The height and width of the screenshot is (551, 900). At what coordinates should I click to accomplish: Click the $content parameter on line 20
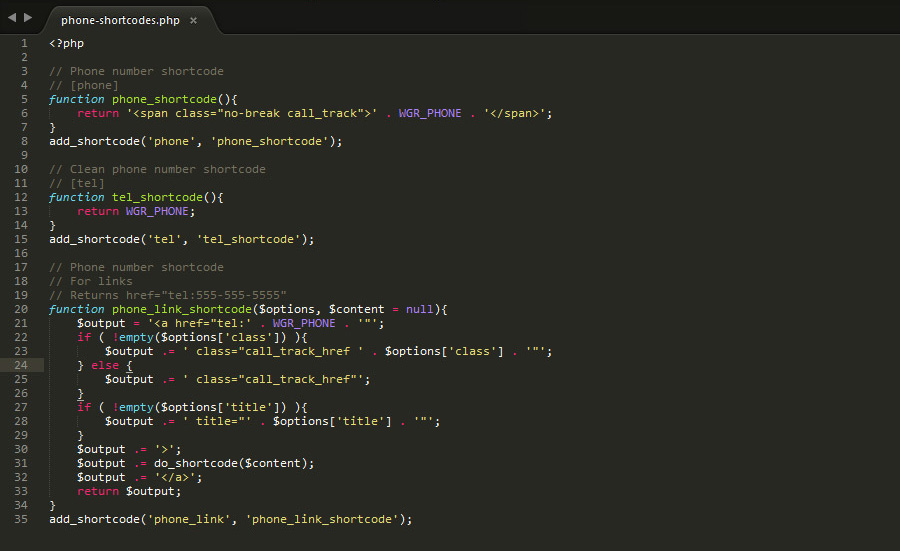coord(357,309)
